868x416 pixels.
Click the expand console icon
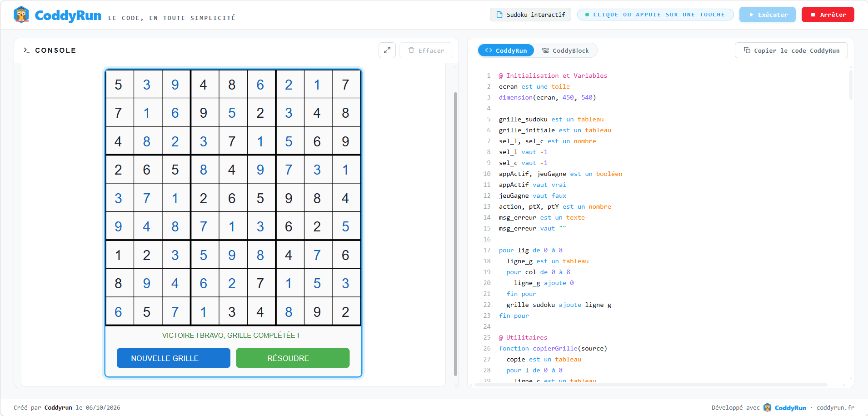click(x=387, y=50)
